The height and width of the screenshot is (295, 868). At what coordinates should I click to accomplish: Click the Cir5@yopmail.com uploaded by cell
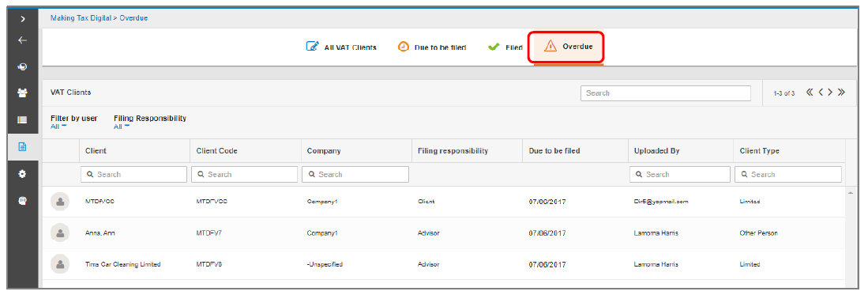coord(661,202)
